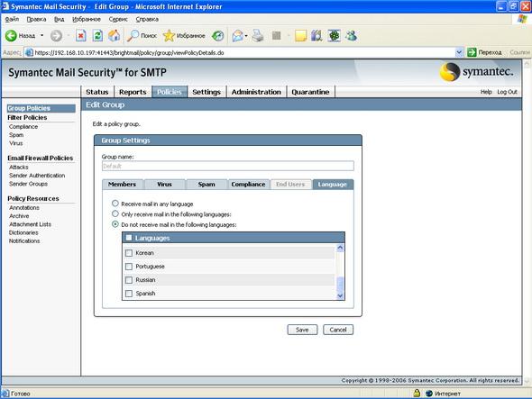Open the Mail envelope icon
The height and width of the screenshot is (399, 532).
click(x=238, y=36)
